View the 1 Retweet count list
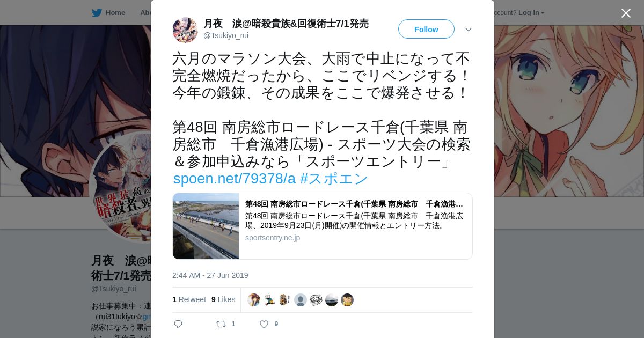Viewport: 644px width, 338px height. pyautogui.click(x=189, y=299)
